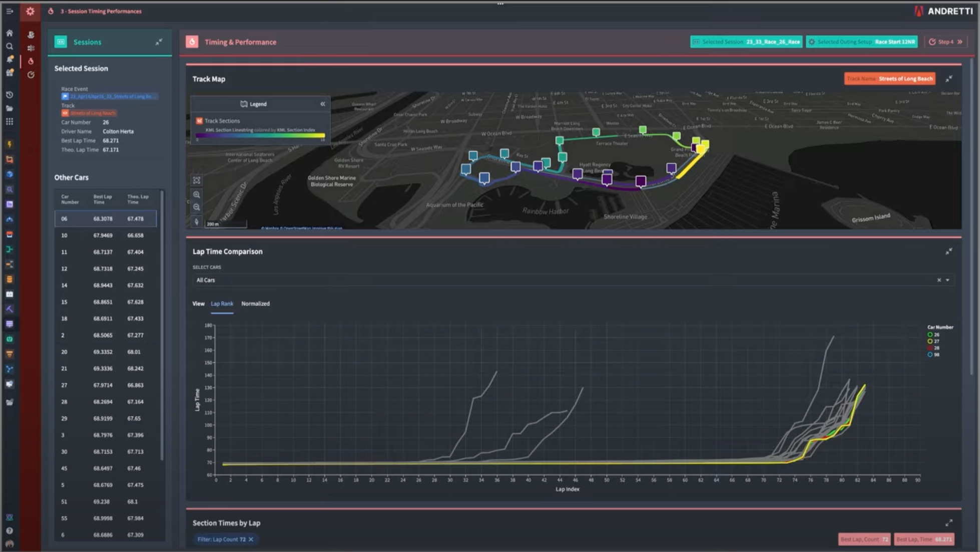This screenshot has height=552, width=980.
Task: Remove the Lap Count 72 filter
Action: [x=251, y=539]
